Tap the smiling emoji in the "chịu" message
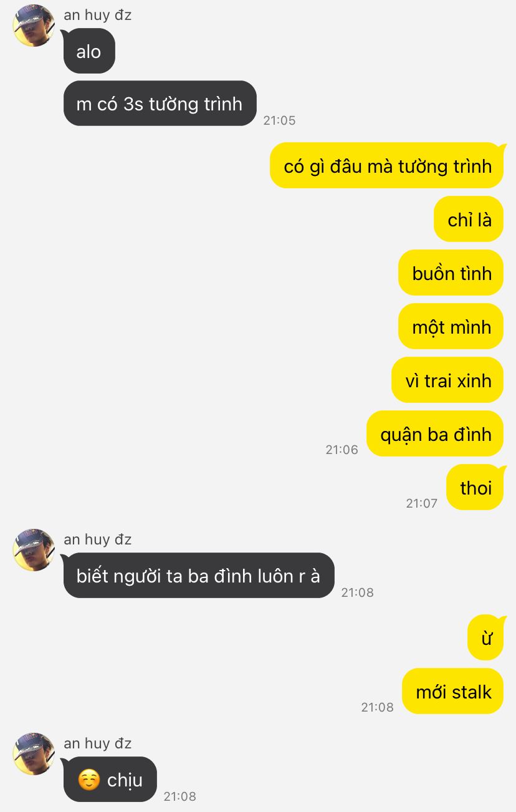This screenshot has height=812, width=516. click(x=89, y=780)
